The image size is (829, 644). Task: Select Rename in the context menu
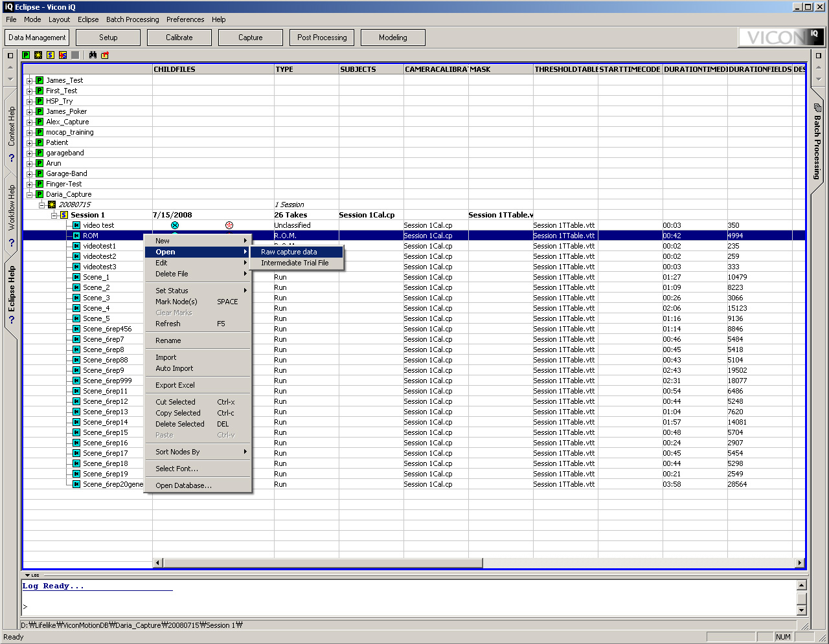198,340
